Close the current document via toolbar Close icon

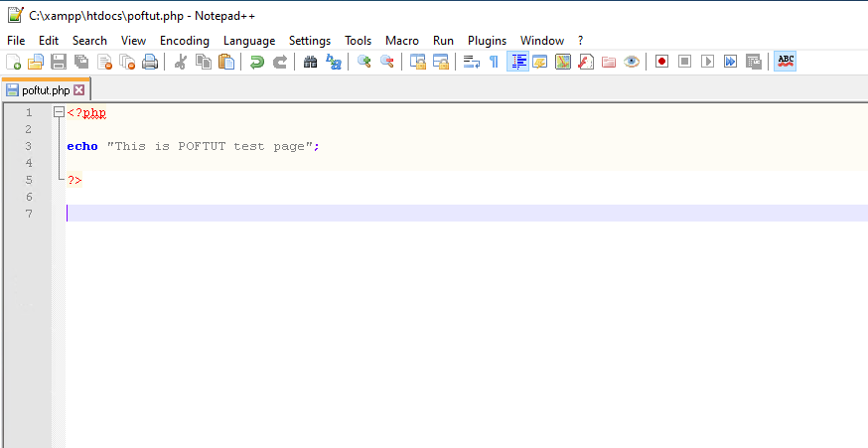coord(104,62)
